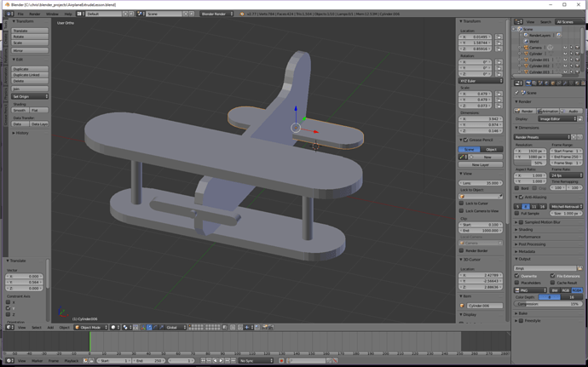Adjust the Compression slider
Image resolution: width=588 pixels, height=367 pixels.
pos(547,304)
